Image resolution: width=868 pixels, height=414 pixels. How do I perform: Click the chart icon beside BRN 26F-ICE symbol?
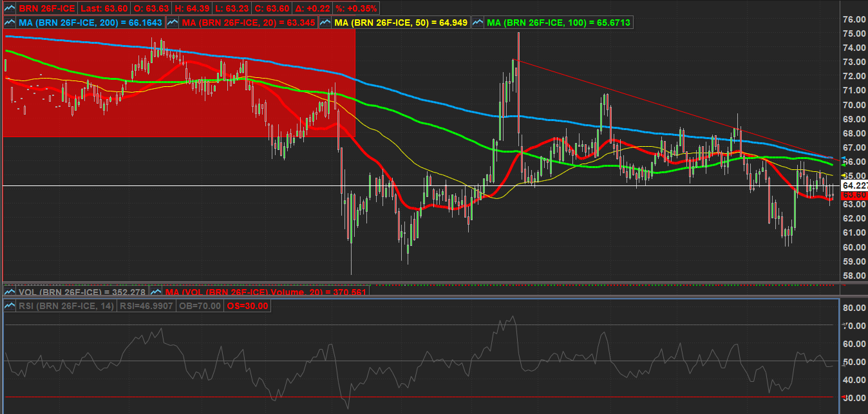coord(9,9)
